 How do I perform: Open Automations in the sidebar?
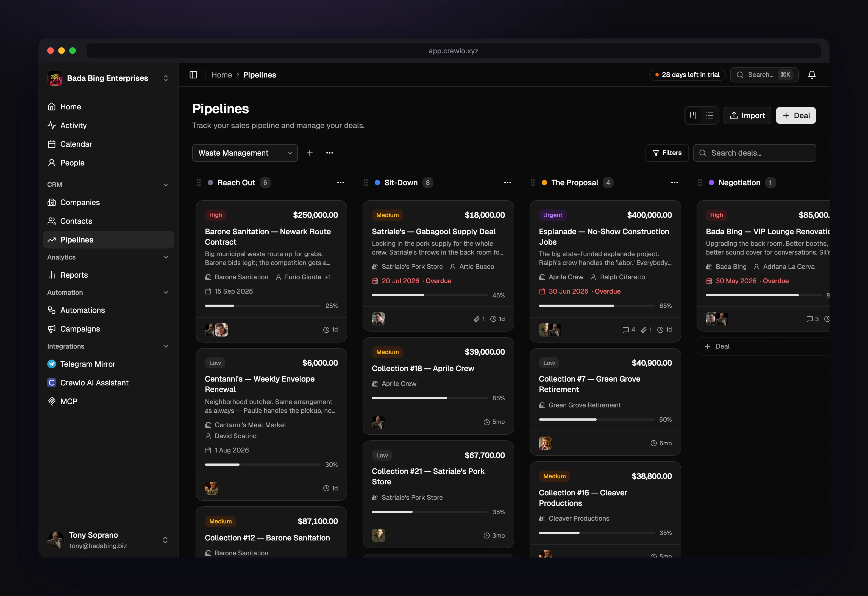108,310
